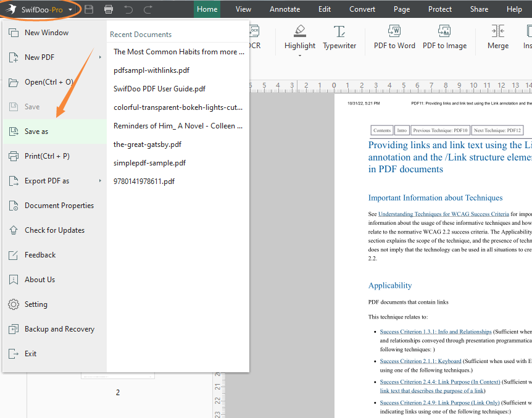Open the Protect tab
The height and width of the screenshot is (418, 532).
pyautogui.click(x=439, y=9)
